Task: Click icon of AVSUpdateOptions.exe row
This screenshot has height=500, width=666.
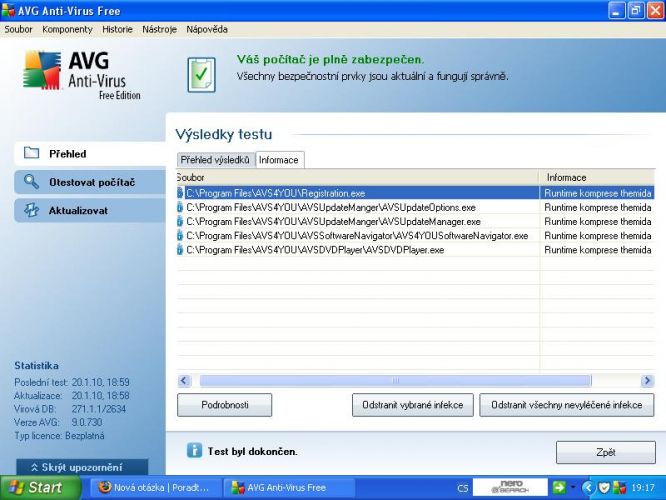Action: 180,207
